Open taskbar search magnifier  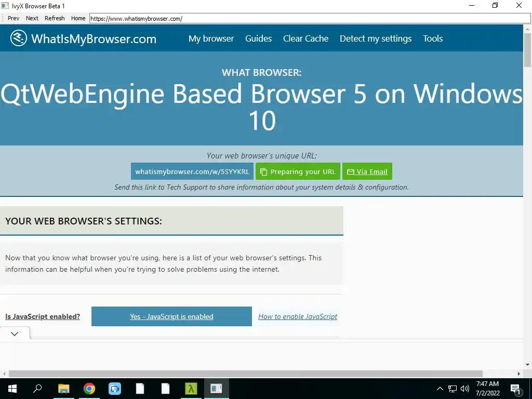(37, 388)
